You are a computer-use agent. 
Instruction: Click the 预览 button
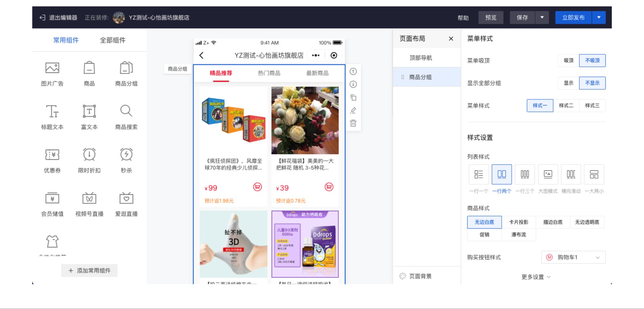[491, 18]
